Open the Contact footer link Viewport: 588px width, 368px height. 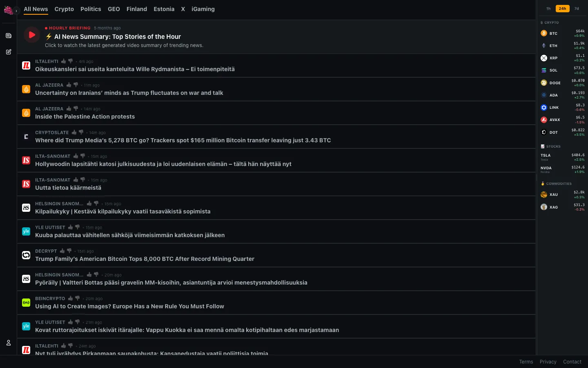[x=572, y=362]
